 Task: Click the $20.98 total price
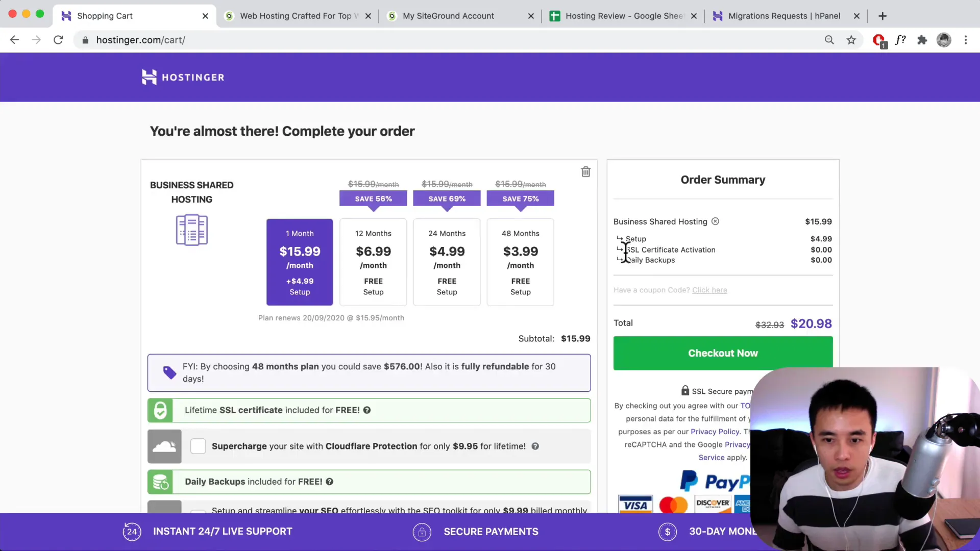(x=811, y=323)
